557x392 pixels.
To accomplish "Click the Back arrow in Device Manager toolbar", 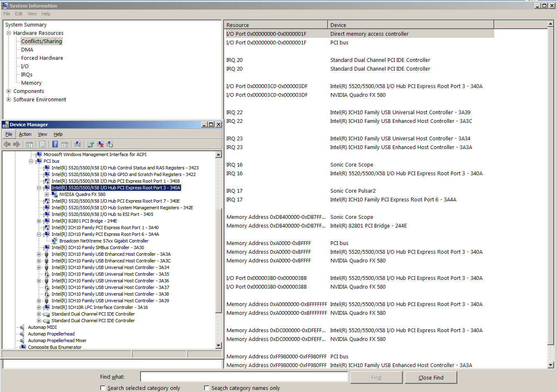I will click(7, 144).
